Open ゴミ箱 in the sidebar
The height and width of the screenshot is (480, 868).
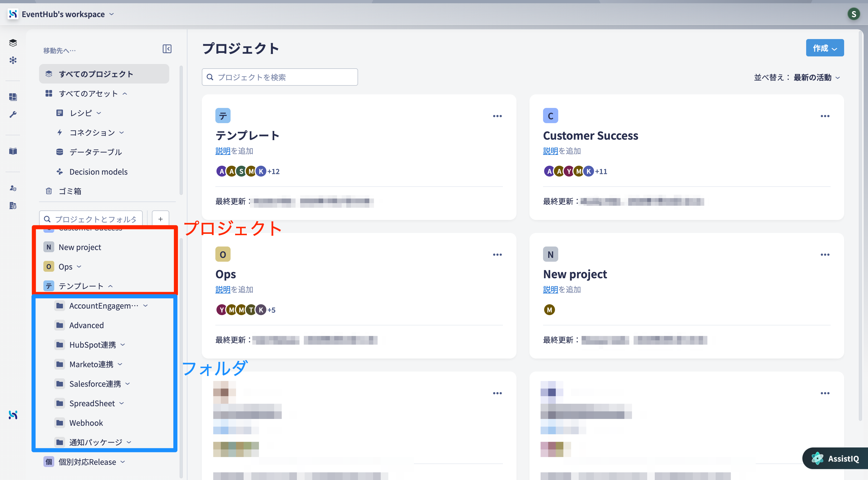coord(70,191)
